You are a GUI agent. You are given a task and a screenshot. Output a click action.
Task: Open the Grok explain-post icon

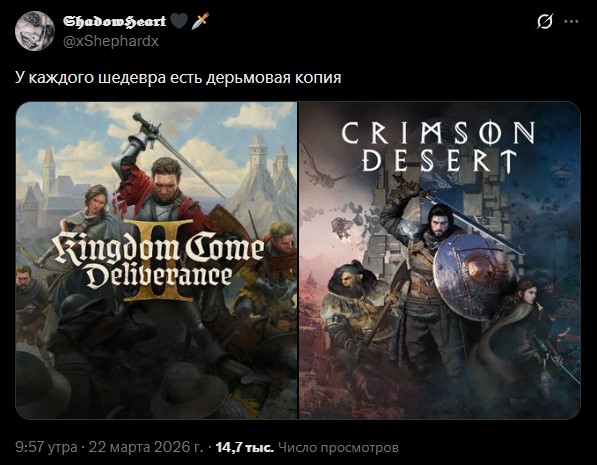pyautogui.click(x=544, y=21)
